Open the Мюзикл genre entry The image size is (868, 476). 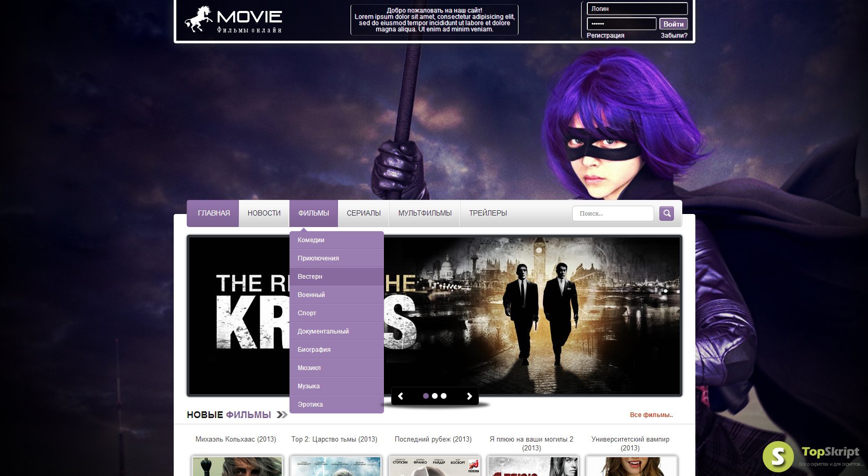(336, 368)
